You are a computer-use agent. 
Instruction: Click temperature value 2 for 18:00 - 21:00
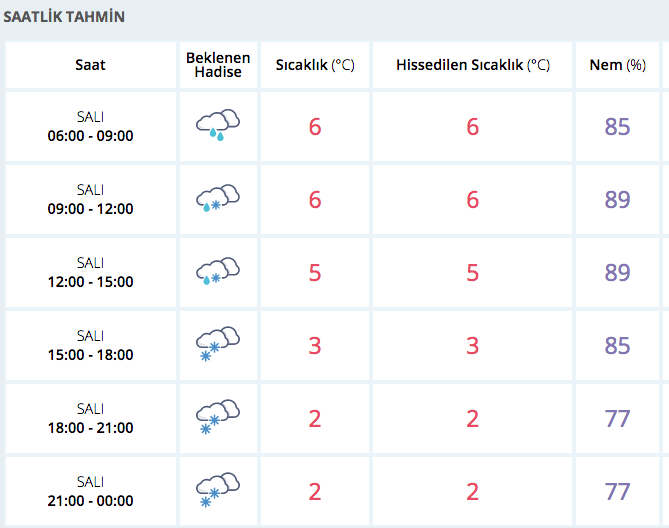(x=315, y=419)
